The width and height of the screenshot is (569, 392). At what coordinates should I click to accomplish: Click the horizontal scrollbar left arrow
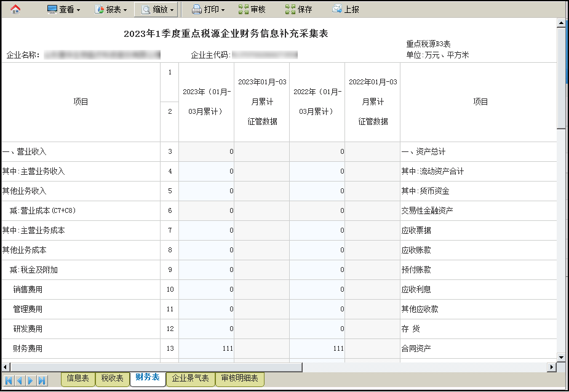(6, 367)
